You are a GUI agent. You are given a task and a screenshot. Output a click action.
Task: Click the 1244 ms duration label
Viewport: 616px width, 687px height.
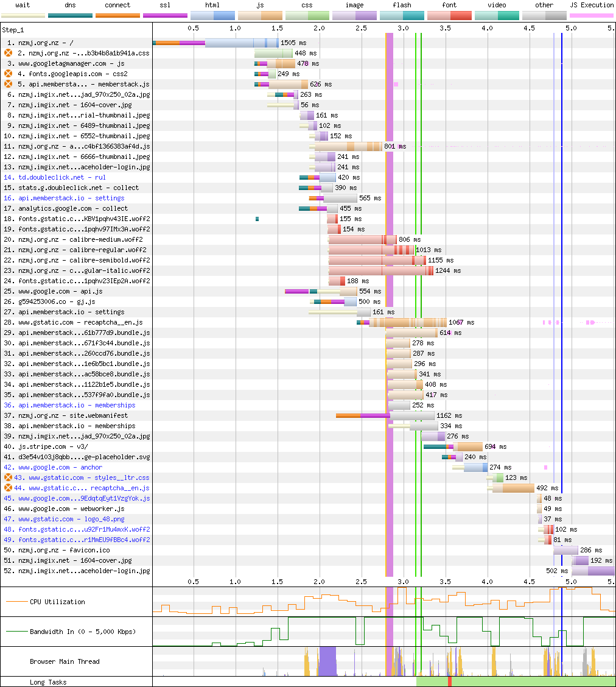pos(448,271)
